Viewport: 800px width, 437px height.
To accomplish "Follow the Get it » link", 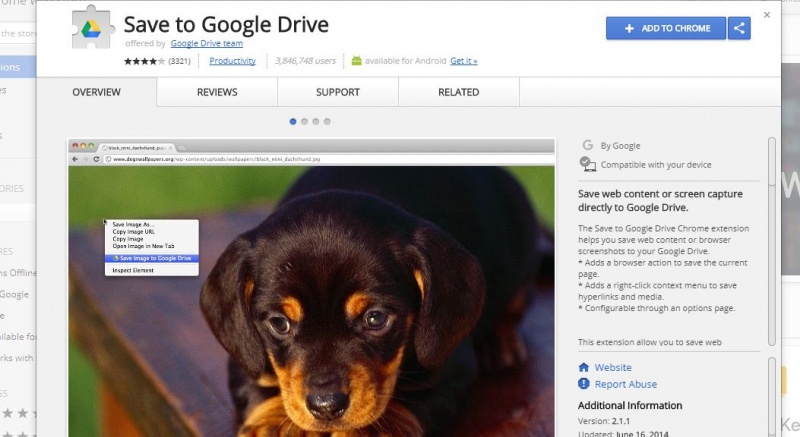I will 463,61.
